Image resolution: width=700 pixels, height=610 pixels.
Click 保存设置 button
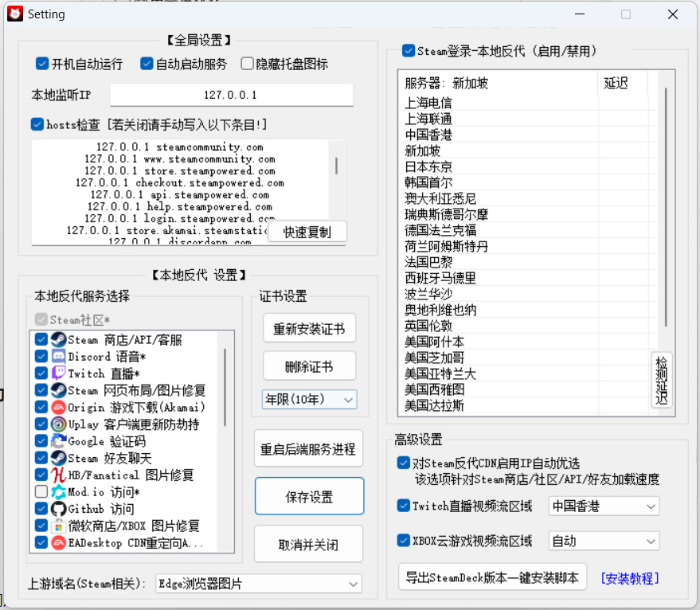click(309, 496)
